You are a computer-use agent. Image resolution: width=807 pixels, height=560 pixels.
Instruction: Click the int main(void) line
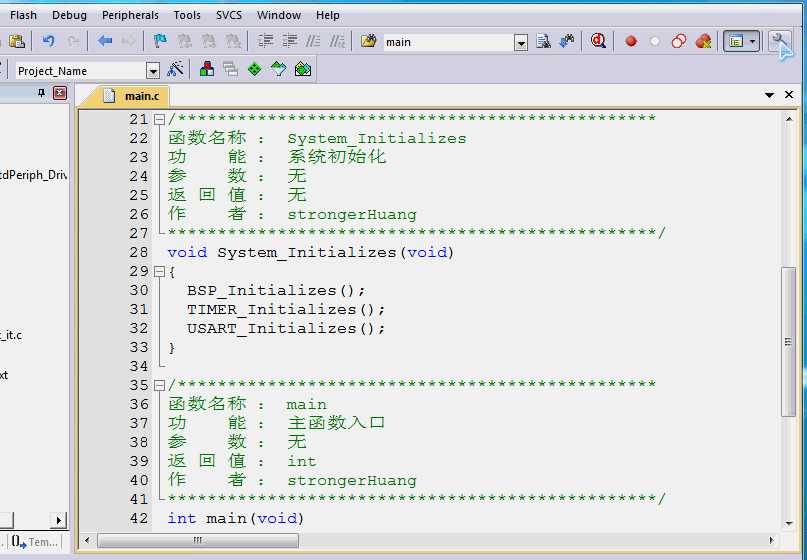[x=236, y=518]
